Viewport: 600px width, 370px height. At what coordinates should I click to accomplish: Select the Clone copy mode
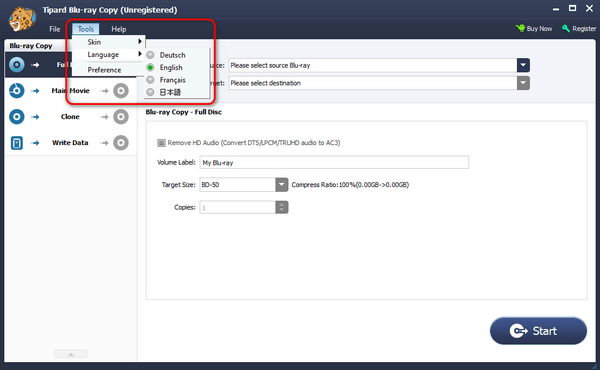click(70, 117)
